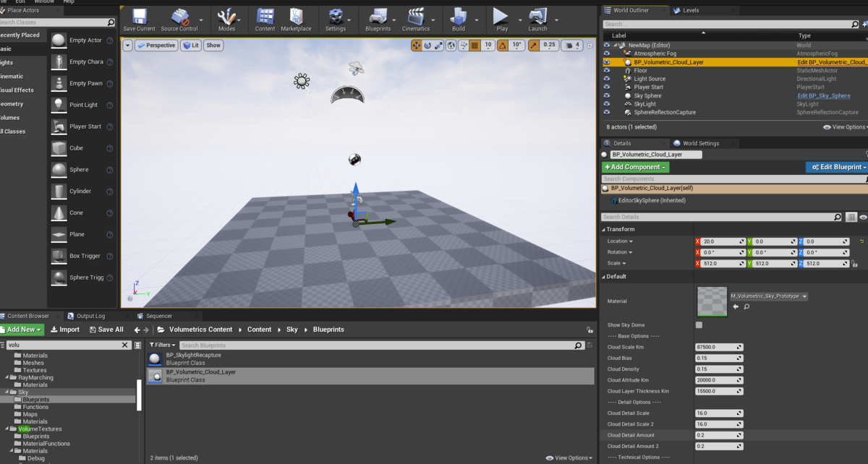
Task: Click the Material thumbnail preview
Action: tap(712, 301)
